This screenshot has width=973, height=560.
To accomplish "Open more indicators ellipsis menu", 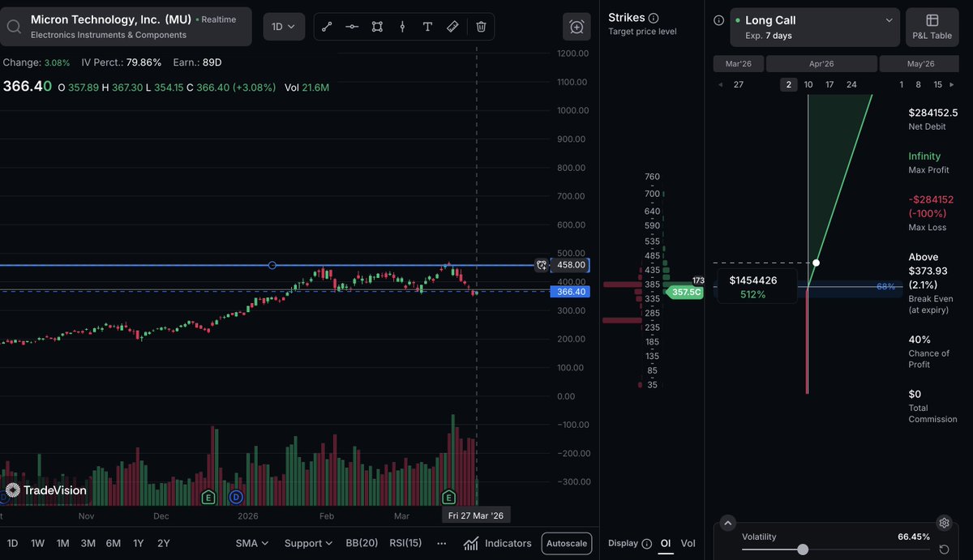I will 441,543.
